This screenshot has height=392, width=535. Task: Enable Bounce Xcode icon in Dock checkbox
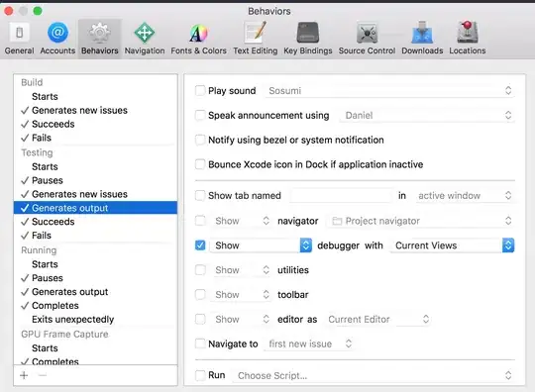[200, 164]
